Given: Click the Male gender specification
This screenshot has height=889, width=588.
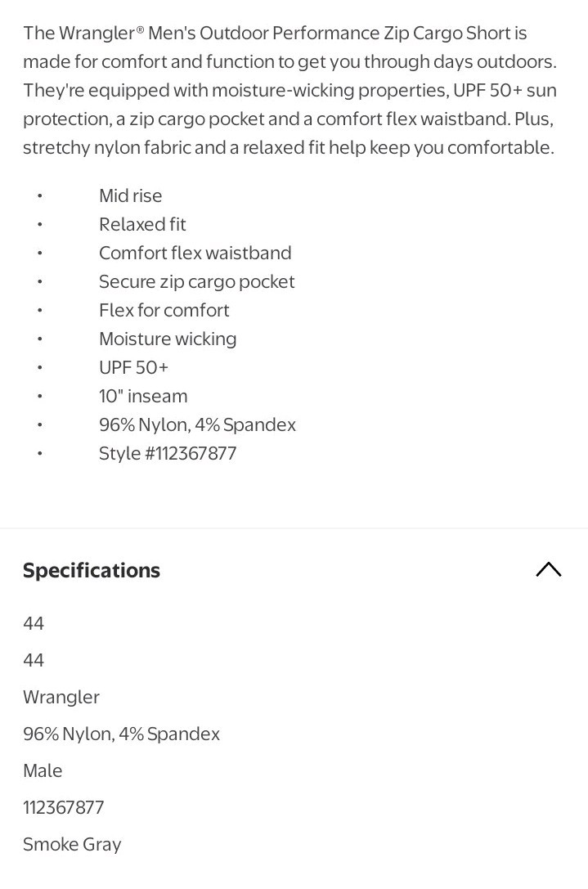Looking at the screenshot, I should point(43,771).
